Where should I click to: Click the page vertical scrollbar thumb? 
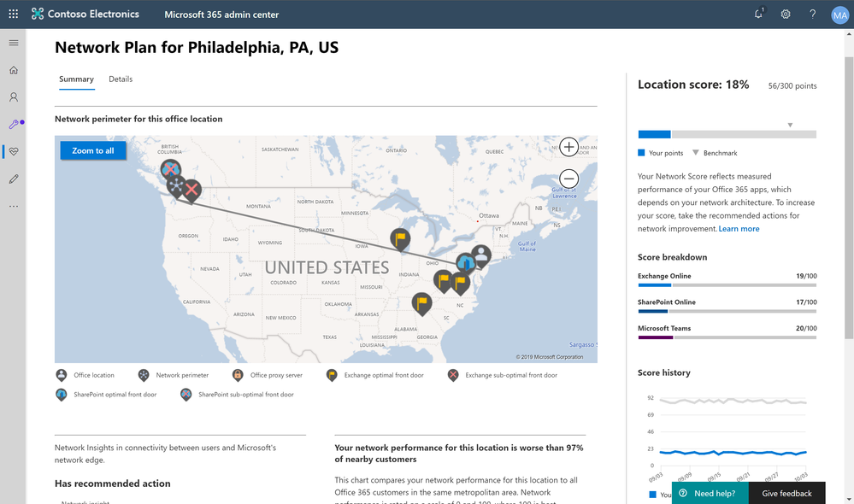click(849, 197)
